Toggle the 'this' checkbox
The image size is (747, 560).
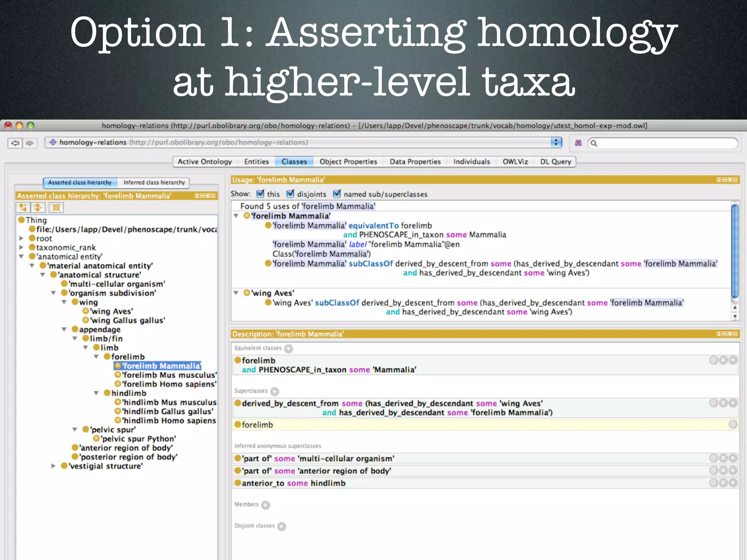(260, 194)
